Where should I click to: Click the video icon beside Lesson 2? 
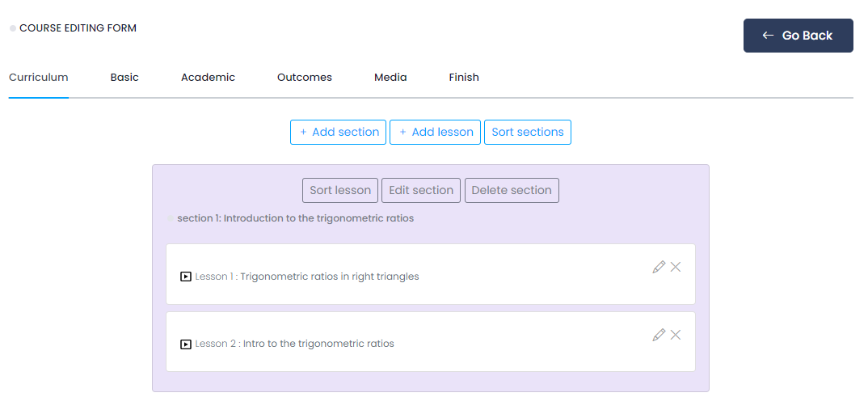pos(186,344)
